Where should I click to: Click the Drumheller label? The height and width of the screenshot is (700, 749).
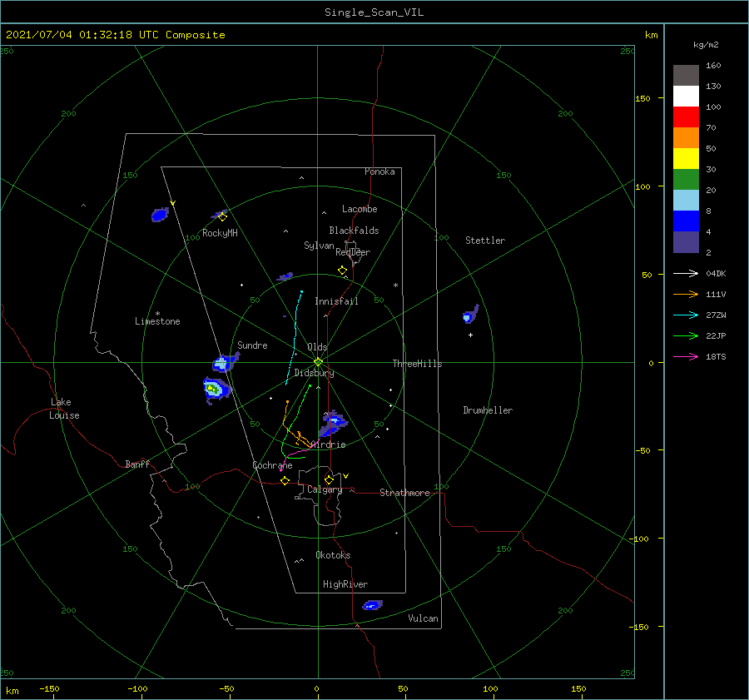pyautogui.click(x=488, y=410)
